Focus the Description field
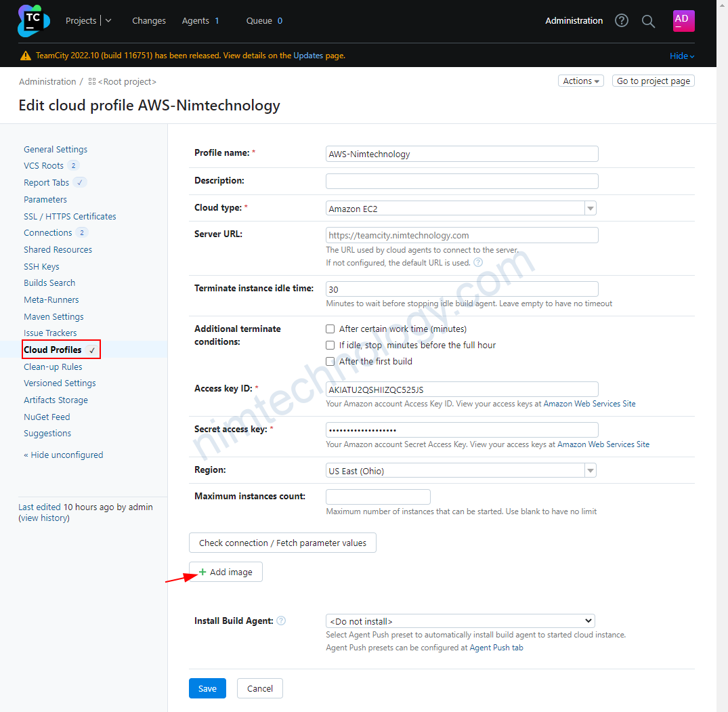 (462, 181)
